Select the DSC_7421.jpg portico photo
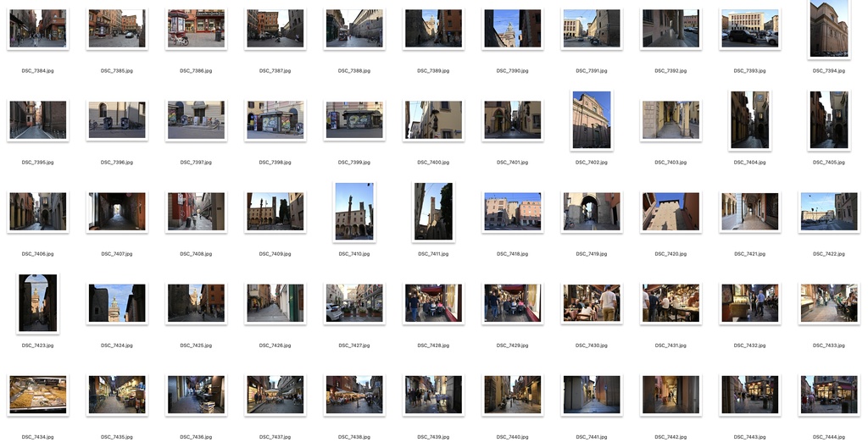 pos(750,212)
